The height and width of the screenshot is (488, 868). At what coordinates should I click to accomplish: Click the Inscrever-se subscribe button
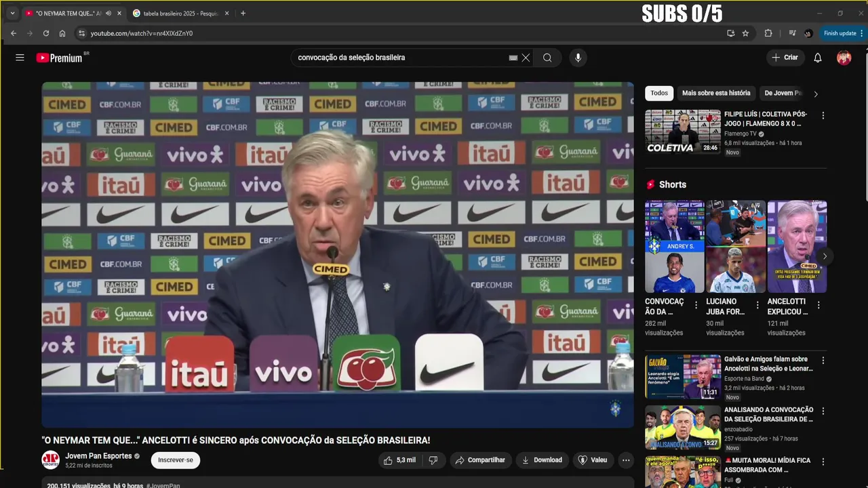coord(176,460)
